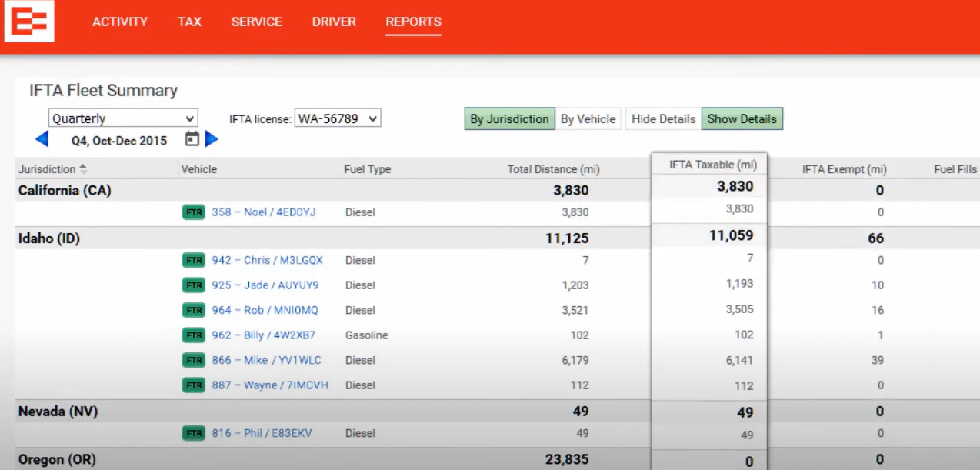Activate Hide Details mode
This screenshot has width=980, height=470.
tap(662, 118)
